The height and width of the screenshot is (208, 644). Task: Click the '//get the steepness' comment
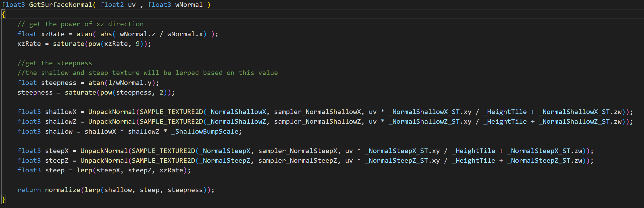click(x=55, y=63)
